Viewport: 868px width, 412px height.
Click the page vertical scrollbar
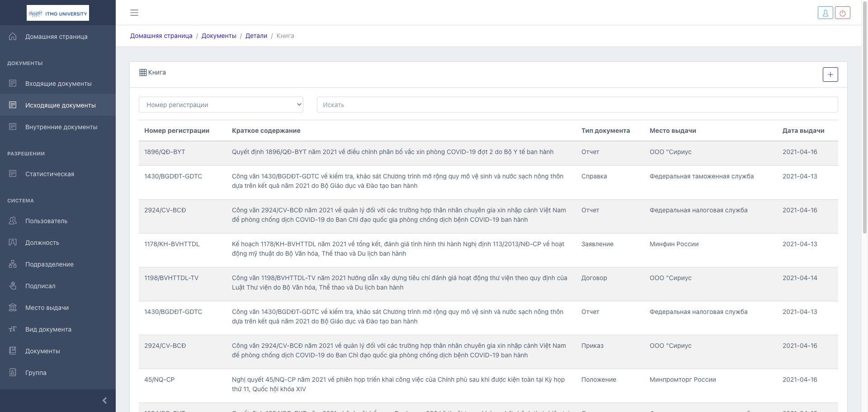coord(865,136)
